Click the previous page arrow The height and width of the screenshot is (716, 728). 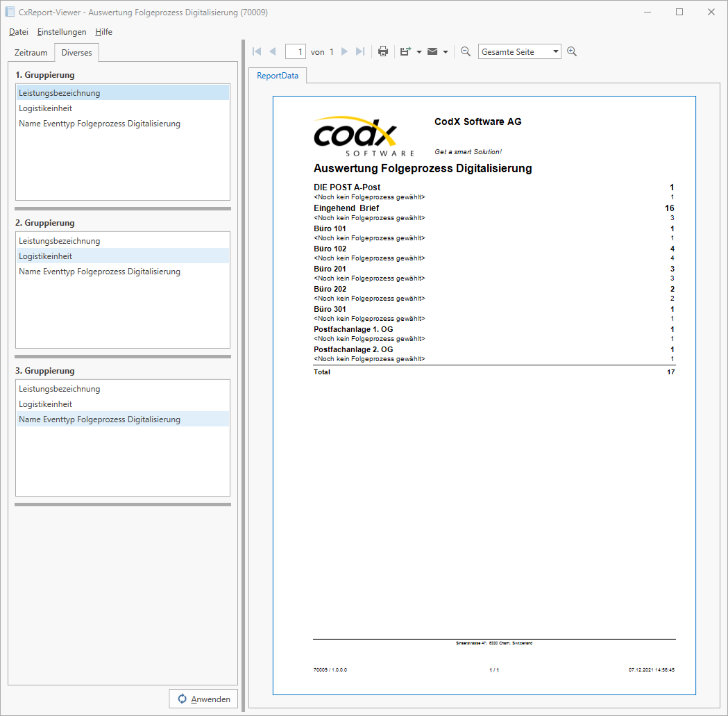coord(271,51)
